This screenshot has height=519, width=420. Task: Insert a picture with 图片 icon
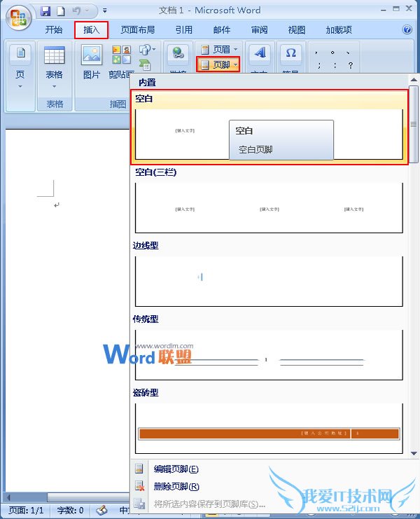(92, 62)
